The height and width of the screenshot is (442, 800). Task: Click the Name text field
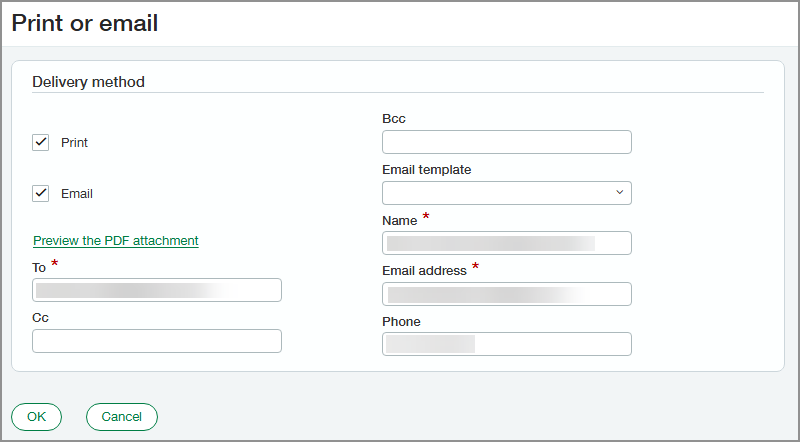point(506,243)
